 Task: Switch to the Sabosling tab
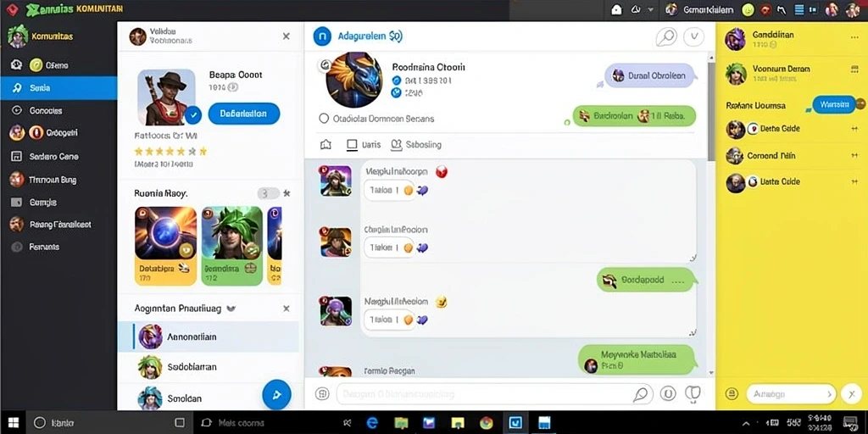tap(416, 144)
